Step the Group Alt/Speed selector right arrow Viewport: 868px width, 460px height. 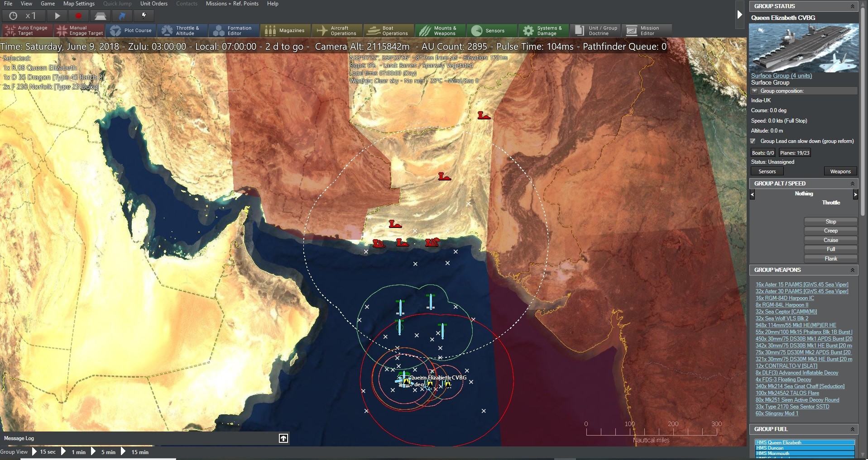tap(855, 194)
